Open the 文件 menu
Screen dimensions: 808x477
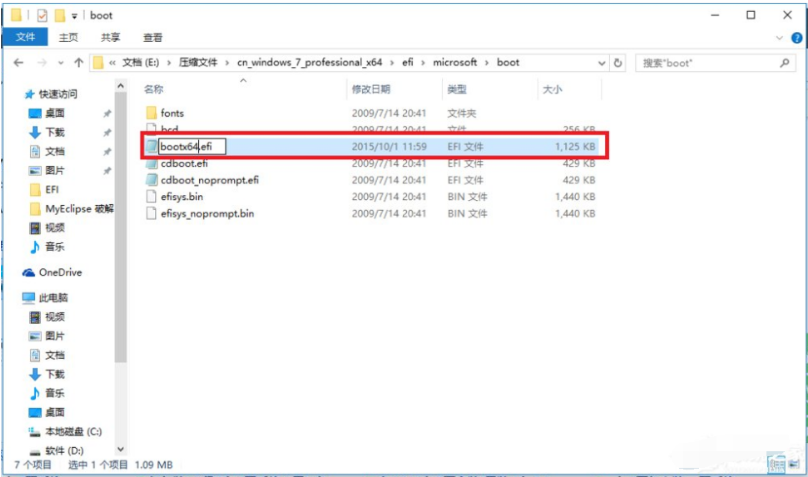pos(24,38)
